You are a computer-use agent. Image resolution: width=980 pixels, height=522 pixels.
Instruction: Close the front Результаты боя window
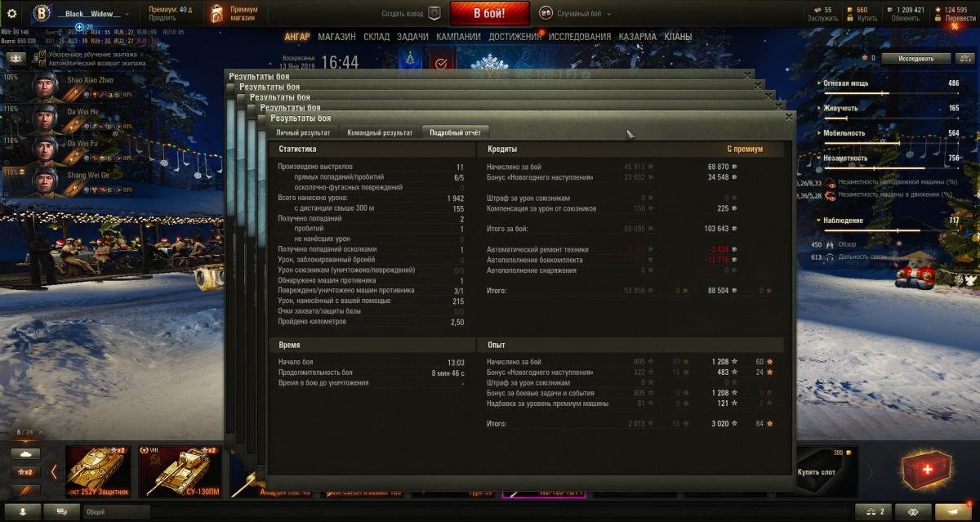(789, 117)
